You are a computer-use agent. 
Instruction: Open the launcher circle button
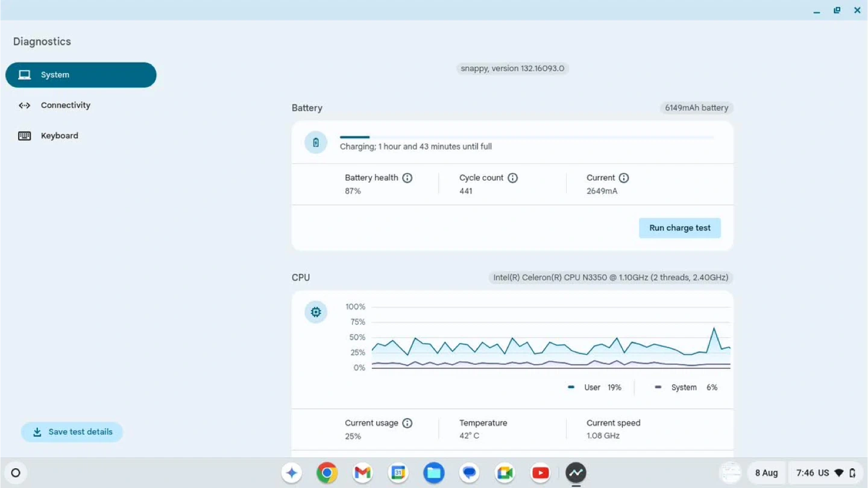(16, 473)
